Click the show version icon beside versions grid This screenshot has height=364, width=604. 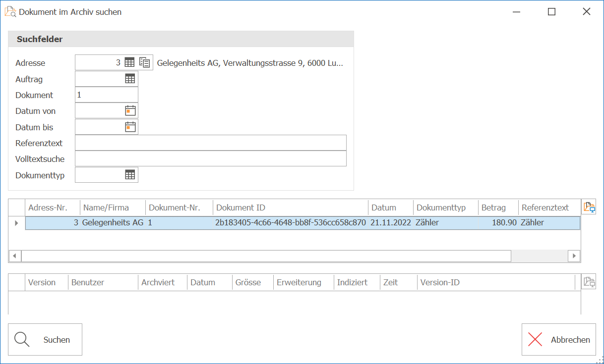click(589, 282)
